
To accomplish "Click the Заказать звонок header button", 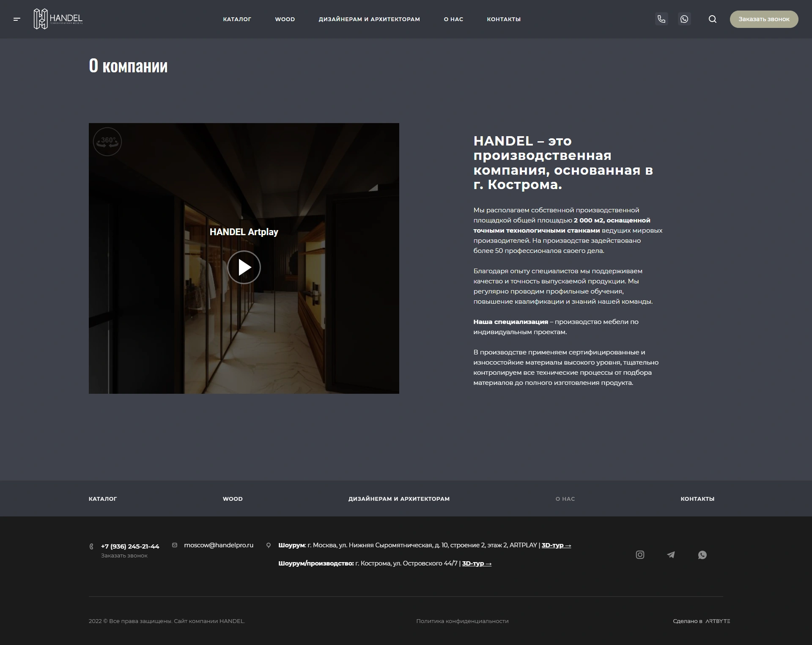I will point(764,19).
